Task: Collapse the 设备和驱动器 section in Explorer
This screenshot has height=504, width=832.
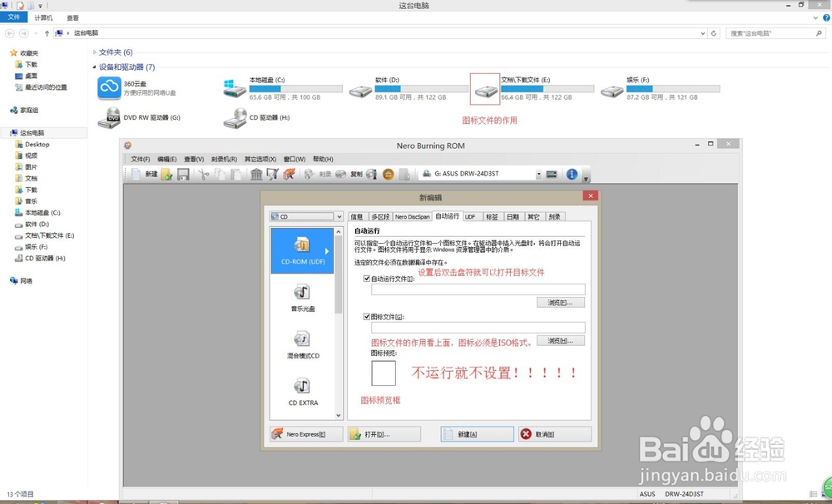Action: (x=96, y=67)
